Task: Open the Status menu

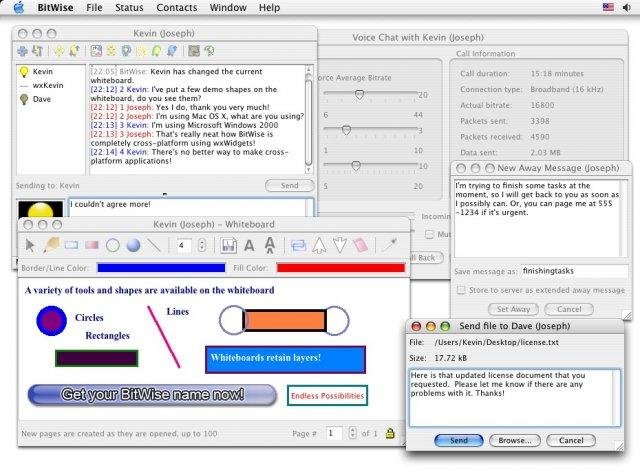Action: tap(129, 7)
